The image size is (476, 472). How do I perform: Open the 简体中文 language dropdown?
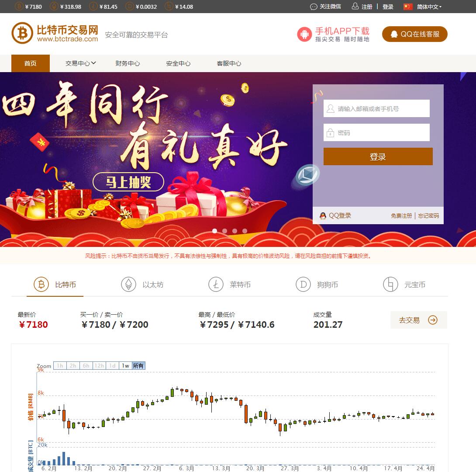(429, 7)
